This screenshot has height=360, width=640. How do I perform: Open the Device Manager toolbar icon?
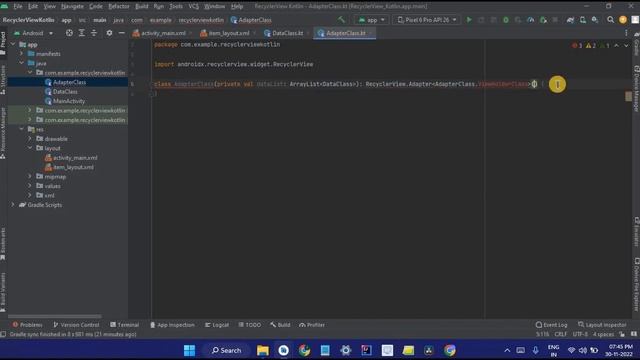(x=582, y=20)
